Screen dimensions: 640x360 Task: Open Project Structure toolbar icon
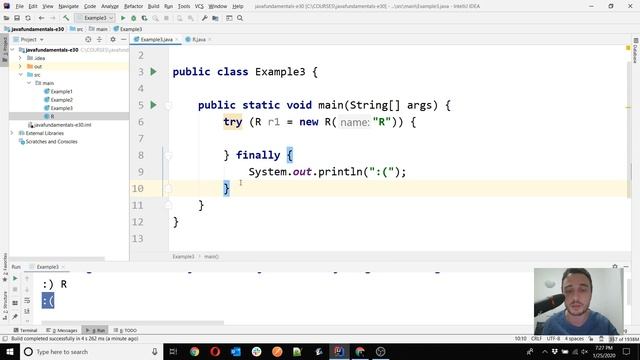pyautogui.click(x=215, y=18)
